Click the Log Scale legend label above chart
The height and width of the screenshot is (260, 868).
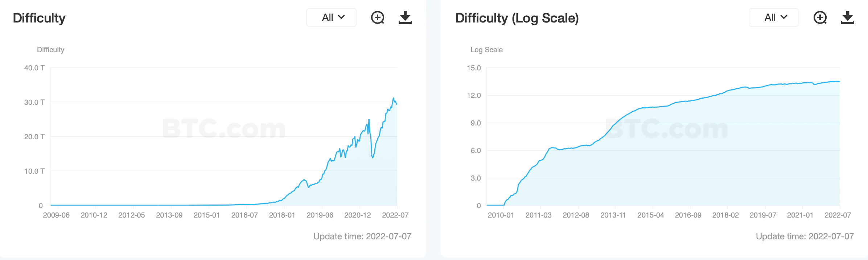[x=486, y=50]
